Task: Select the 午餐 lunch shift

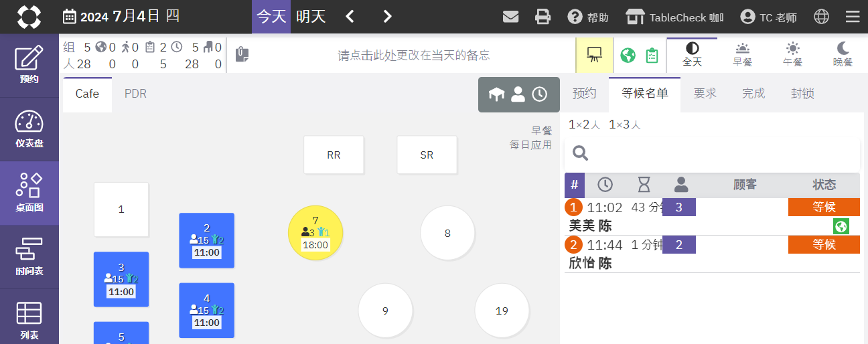Action: pyautogui.click(x=792, y=54)
